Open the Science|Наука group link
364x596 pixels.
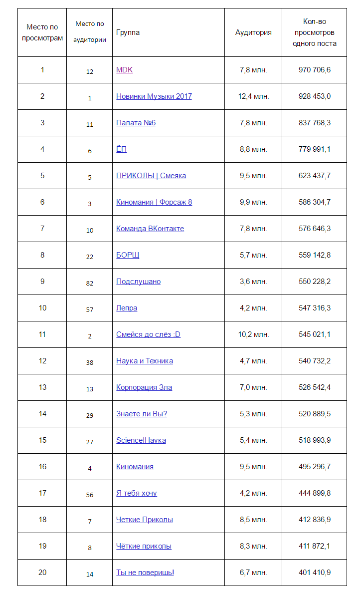click(141, 440)
